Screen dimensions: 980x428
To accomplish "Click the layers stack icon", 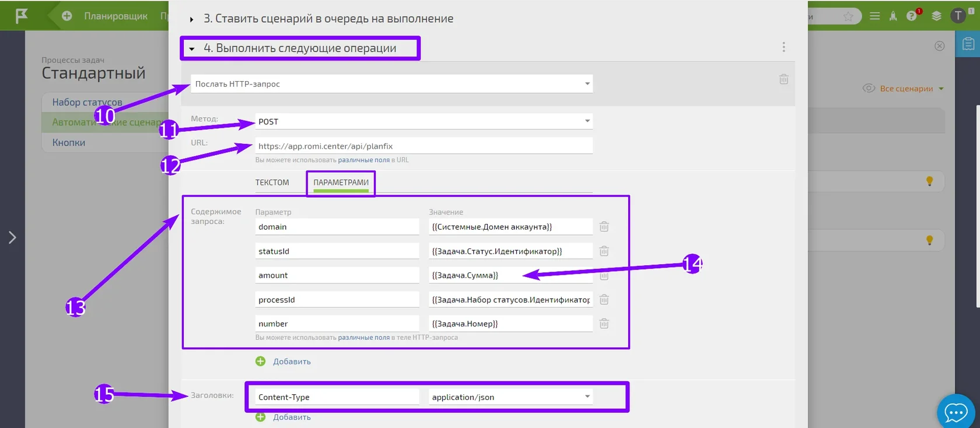I will point(936,16).
